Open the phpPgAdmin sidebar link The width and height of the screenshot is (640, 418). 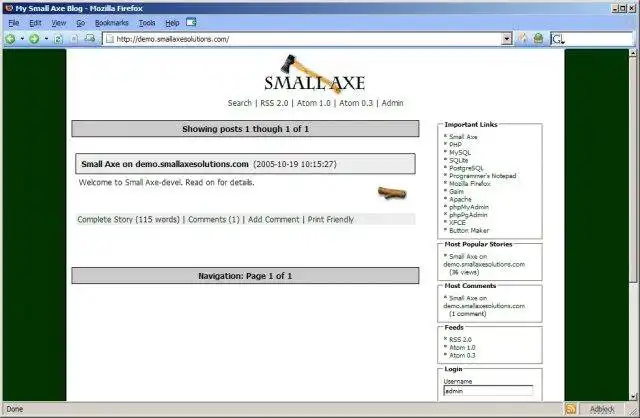[x=468, y=215]
